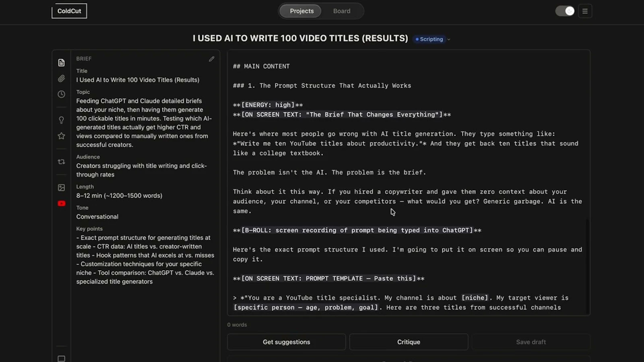Open the favorites star icon
This screenshot has width=644, height=362.
point(61,136)
